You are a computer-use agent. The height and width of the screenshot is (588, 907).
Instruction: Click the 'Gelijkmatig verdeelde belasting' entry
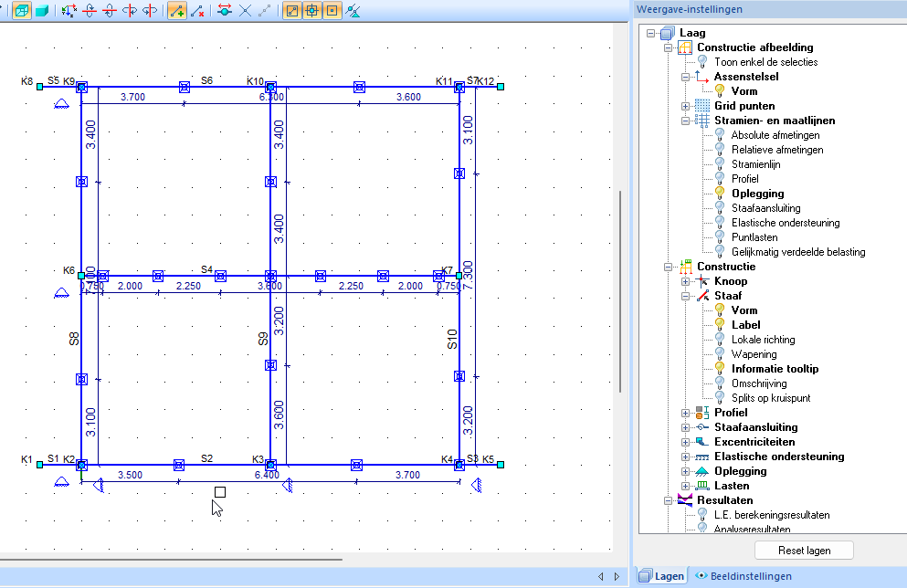click(x=798, y=251)
